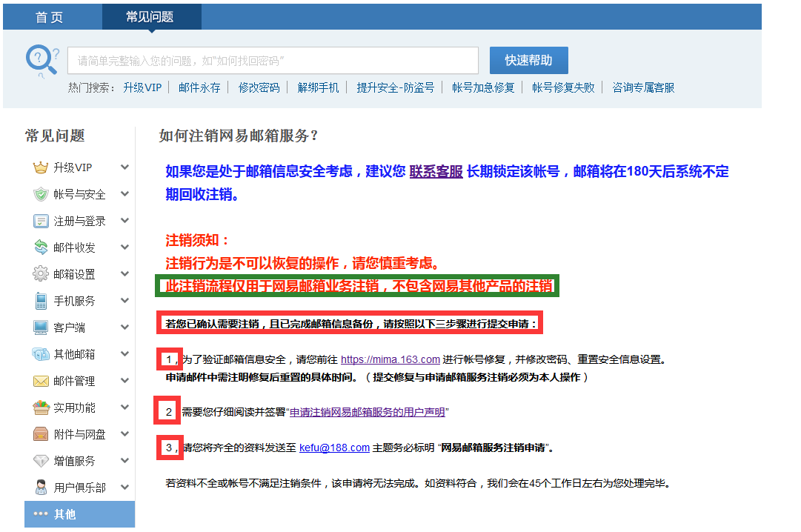The image size is (801, 532).
Task: Expand the 邮件管理 section chevron
Action: point(124,380)
